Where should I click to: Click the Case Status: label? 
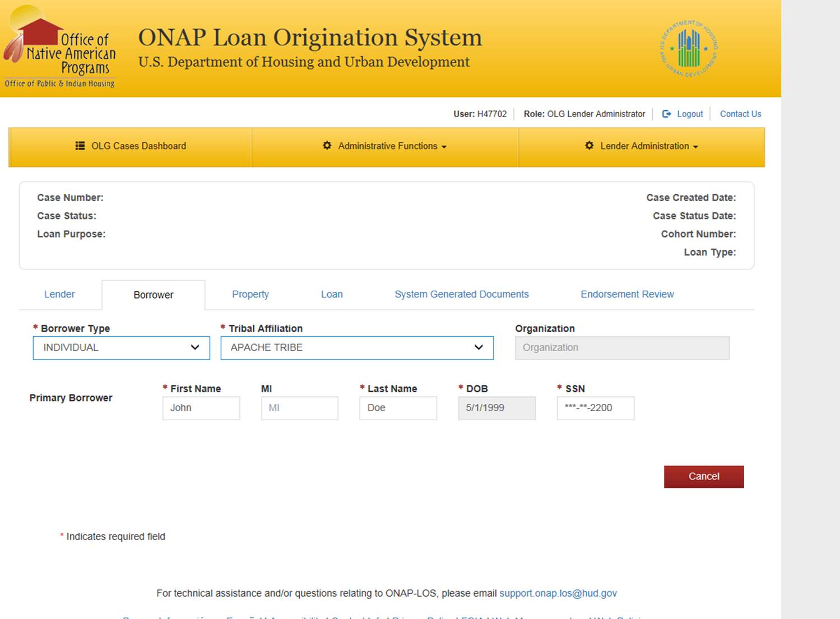[67, 216]
